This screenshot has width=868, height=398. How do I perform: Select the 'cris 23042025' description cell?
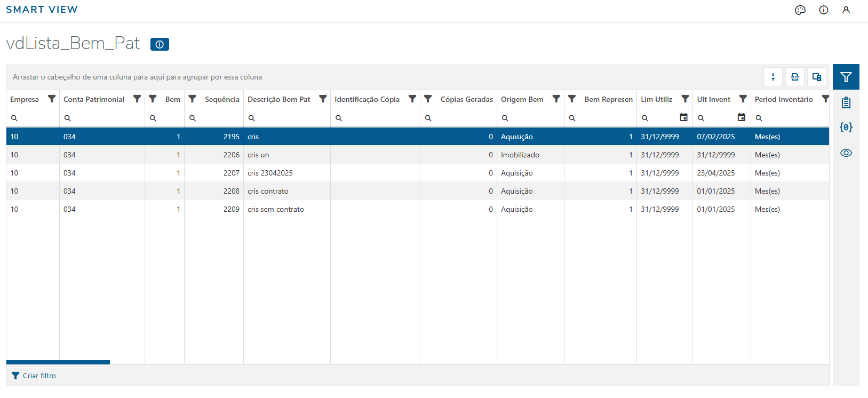coord(287,173)
